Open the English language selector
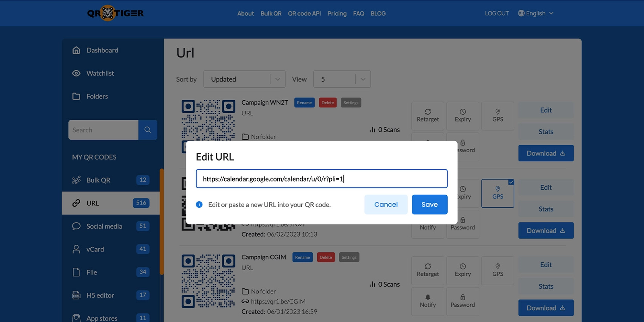The width and height of the screenshot is (644, 322). point(535,13)
